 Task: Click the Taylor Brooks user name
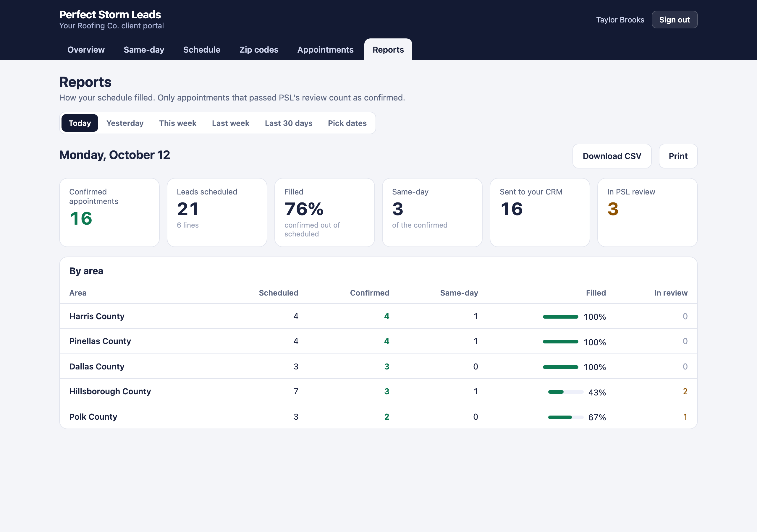620,20
